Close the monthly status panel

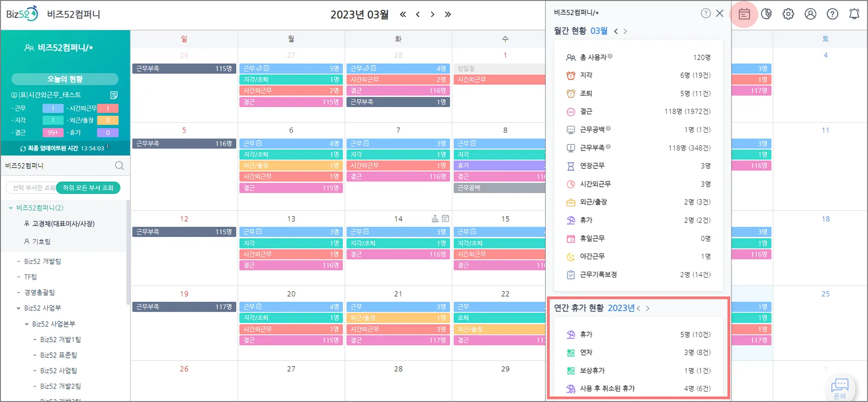[720, 13]
